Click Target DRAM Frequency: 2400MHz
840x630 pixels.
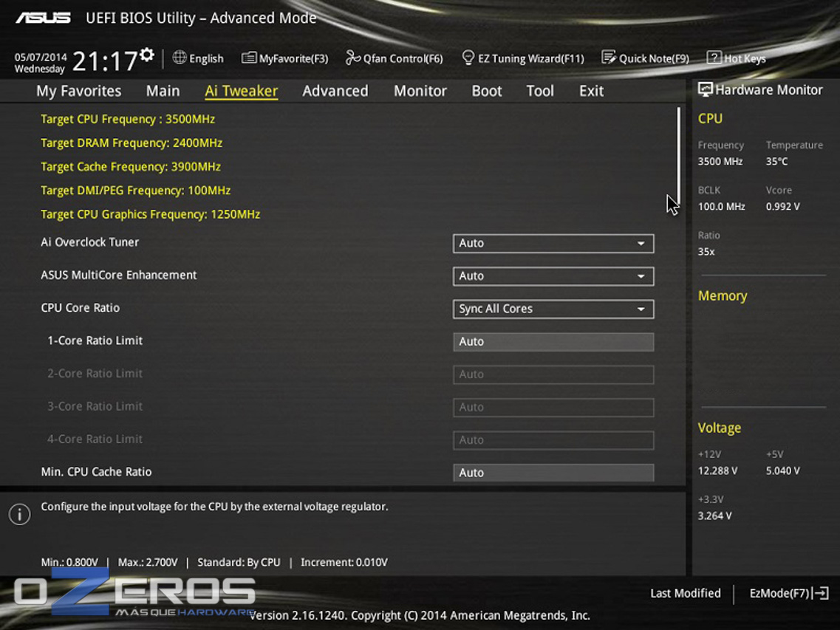click(132, 143)
